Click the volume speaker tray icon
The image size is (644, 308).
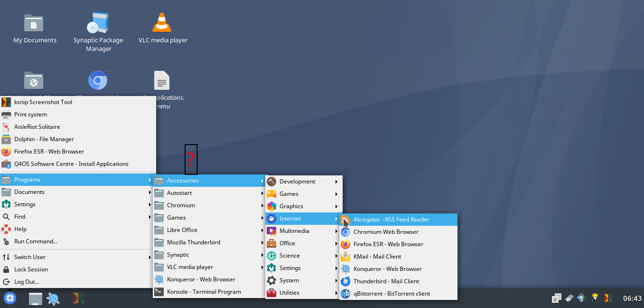pos(581,298)
